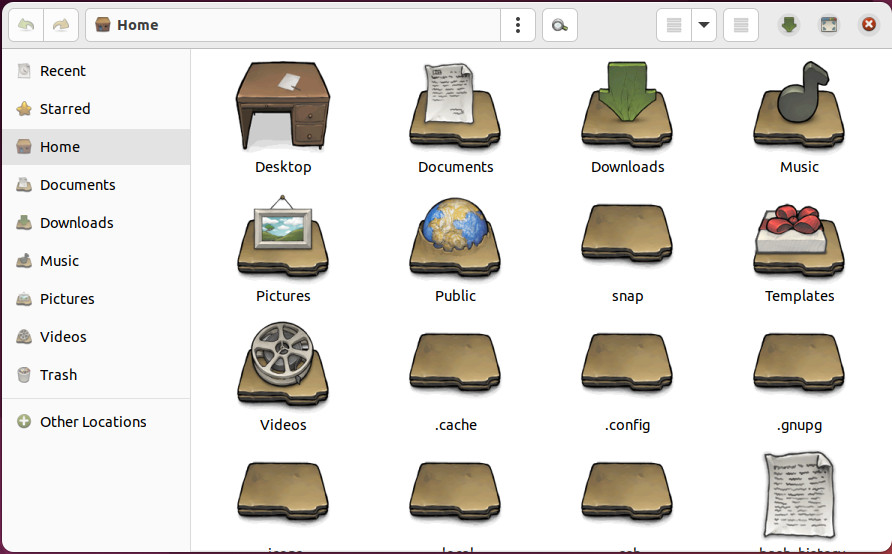Click the .gnupg label text
Screen dimensions: 892x554
(x=799, y=425)
